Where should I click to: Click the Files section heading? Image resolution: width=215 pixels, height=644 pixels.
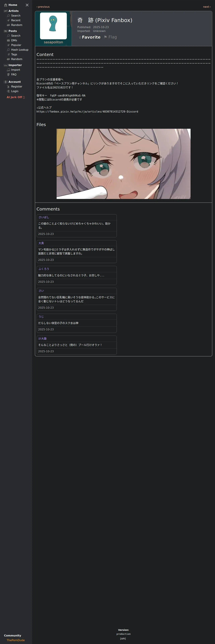pyautogui.click(x=41, y=125)
